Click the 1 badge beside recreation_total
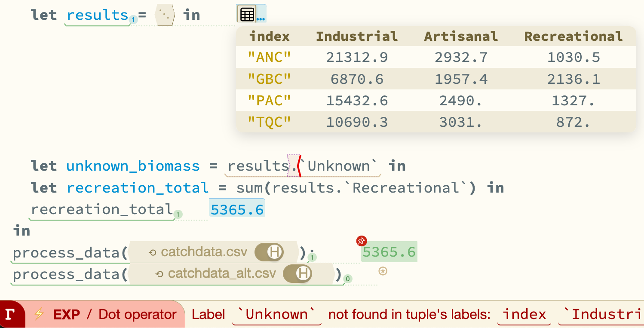Image resolution: width=644 pixels, height=328 pixels. tap(178, 214)
